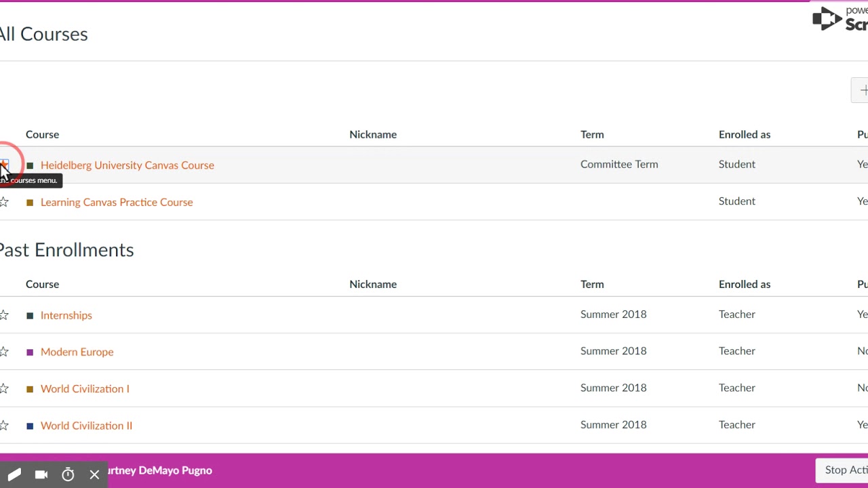Click Summer 2018 in the Modern Europe row
This screenshot has height=488, width=868.
point(614,351)
